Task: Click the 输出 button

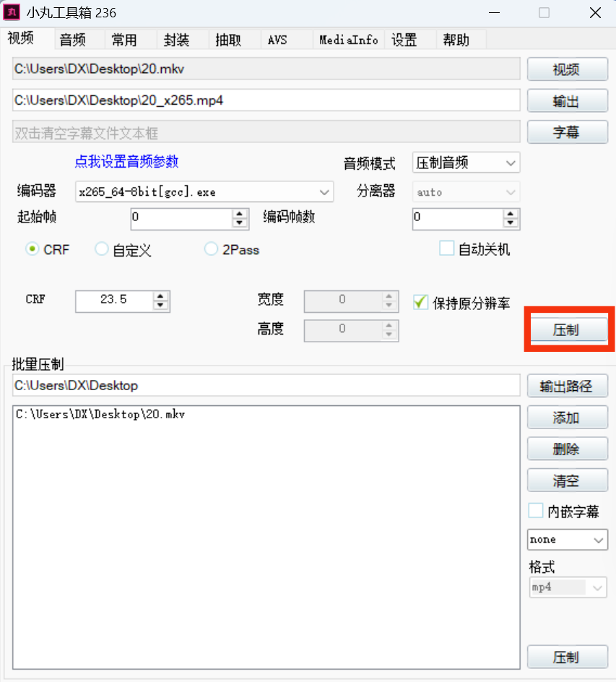Action: click(x=568, y=101)
